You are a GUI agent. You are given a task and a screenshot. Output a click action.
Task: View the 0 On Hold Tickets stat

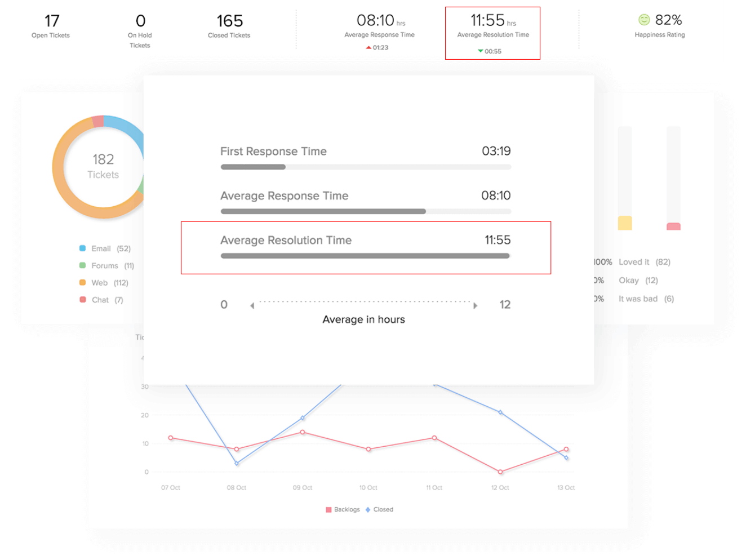pyautogui.click(x=140, y=32)
